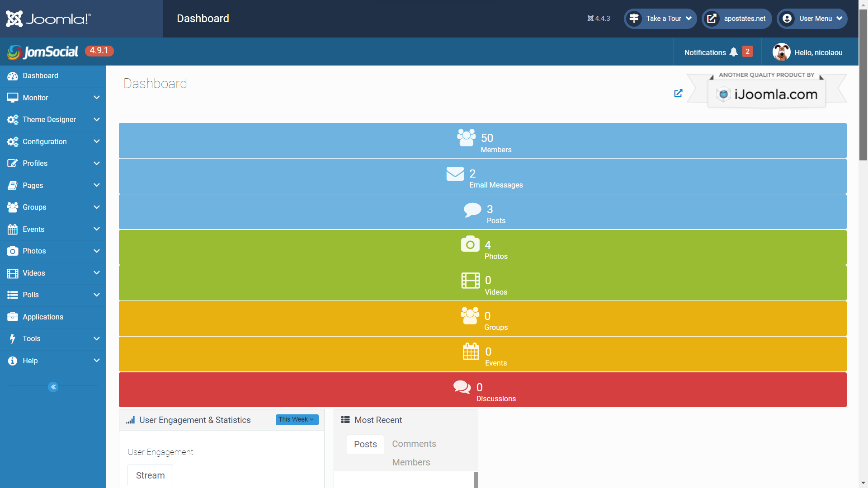Screen dimensions: 868x488
Task: Click the page vertical scrollbar thumb
Action: click(x=863, y=86)
